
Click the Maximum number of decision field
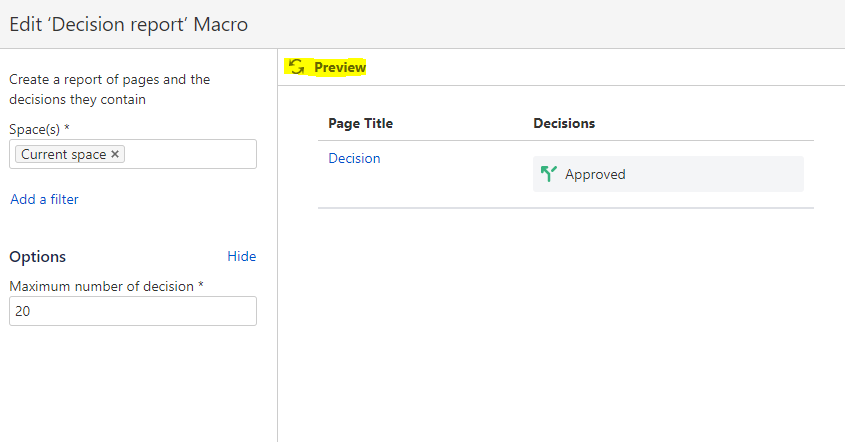tap(133, 311)
